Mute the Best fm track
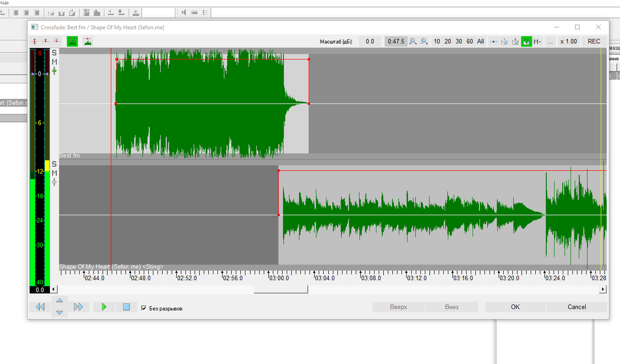This screenshot has height=364, width=620. coord(54,61)
